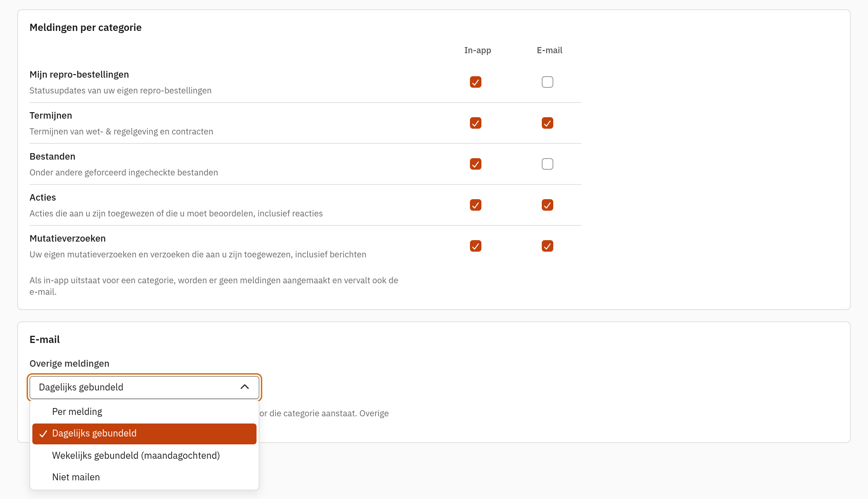Click the dropdown chevron-up arrow
Screen dimensions: 868x499
coord(245,387)
